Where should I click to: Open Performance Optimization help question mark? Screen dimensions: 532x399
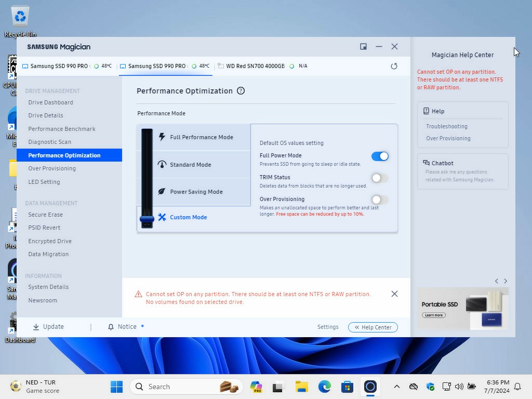click(x=241, y=91)
